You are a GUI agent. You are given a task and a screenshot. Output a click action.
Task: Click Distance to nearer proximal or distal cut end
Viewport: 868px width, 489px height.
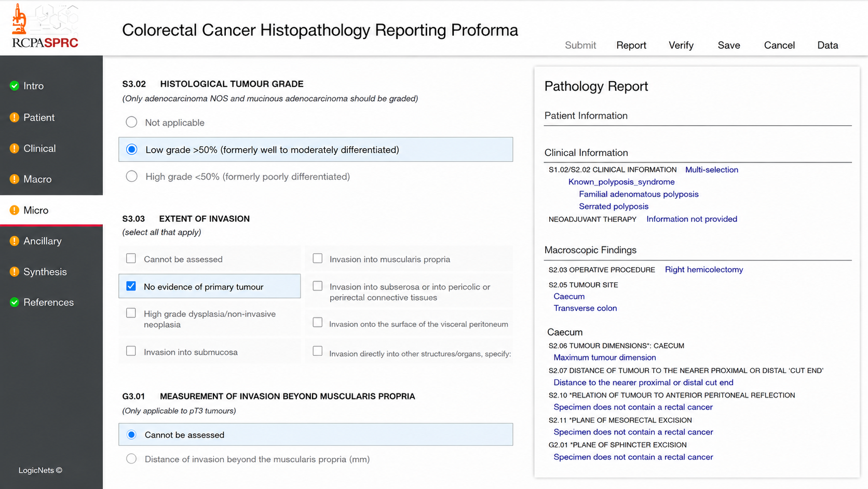click(643, 382)
